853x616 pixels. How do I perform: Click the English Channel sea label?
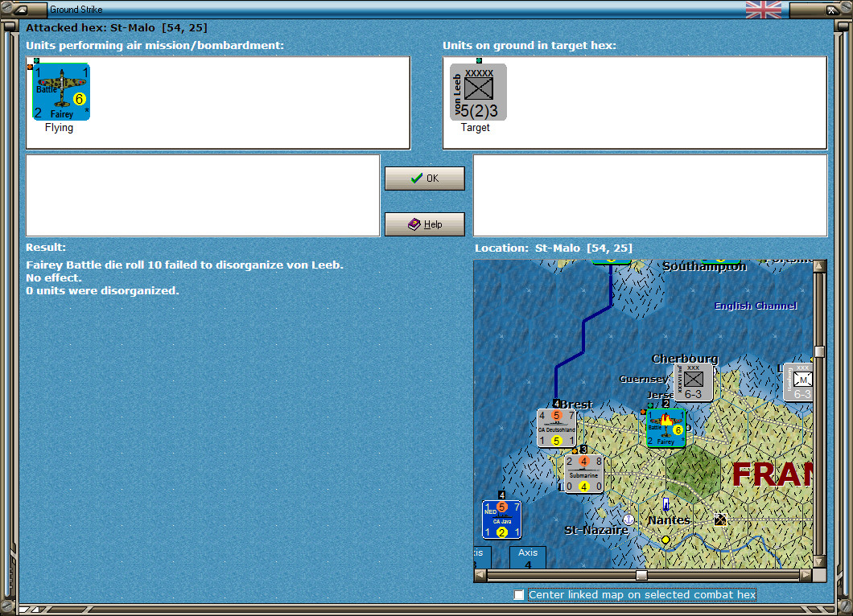click(756, 306)
